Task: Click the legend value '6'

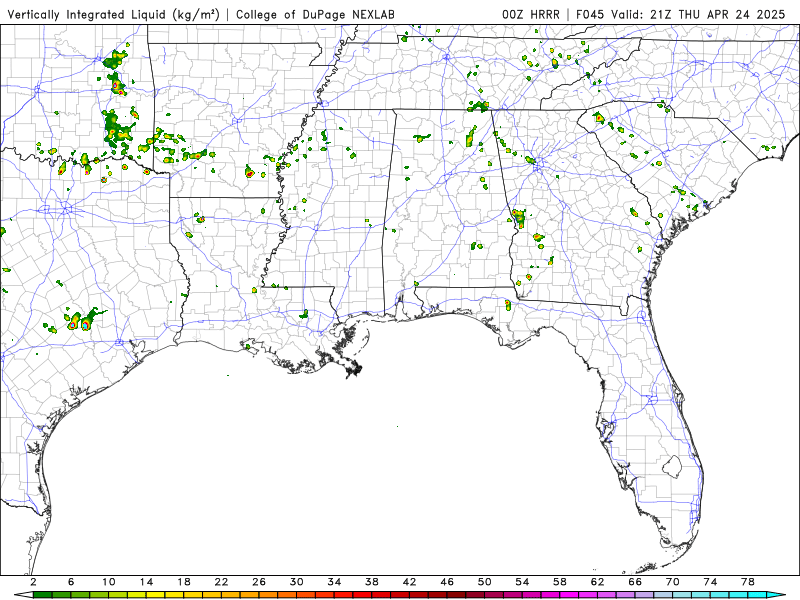Action: 71,582
